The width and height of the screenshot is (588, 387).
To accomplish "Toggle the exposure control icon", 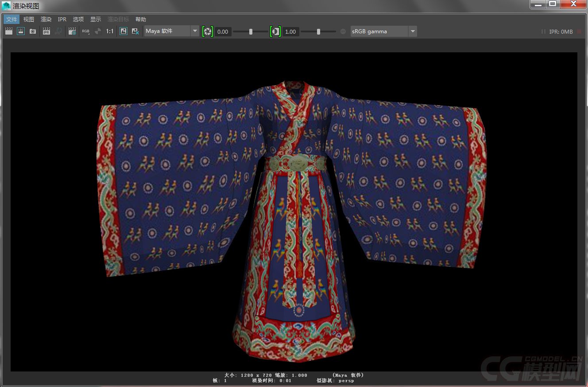I will (x=208, y=31).
